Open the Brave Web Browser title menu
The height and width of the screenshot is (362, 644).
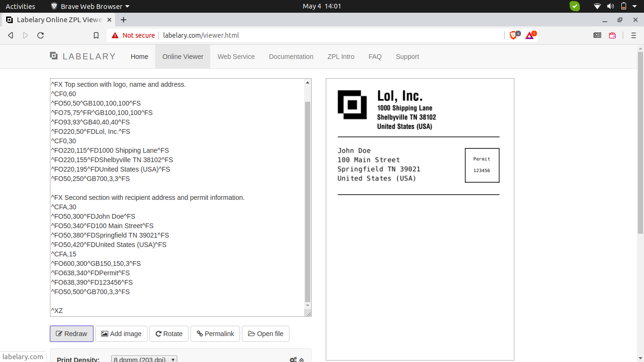[x=89, y=6]
